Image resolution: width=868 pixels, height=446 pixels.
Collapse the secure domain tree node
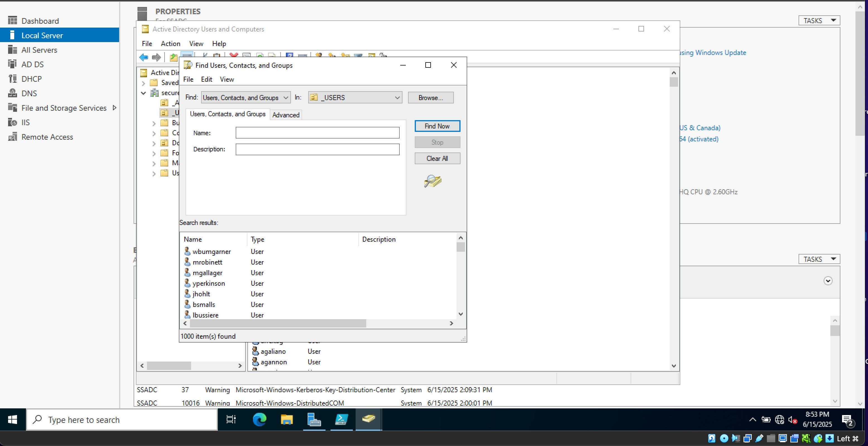click(x=144, y=93)
